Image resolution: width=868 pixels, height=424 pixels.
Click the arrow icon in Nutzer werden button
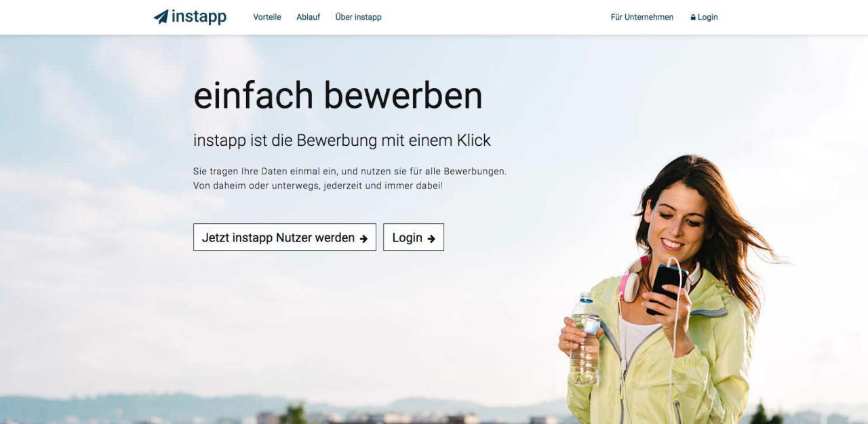pos(363,238)
